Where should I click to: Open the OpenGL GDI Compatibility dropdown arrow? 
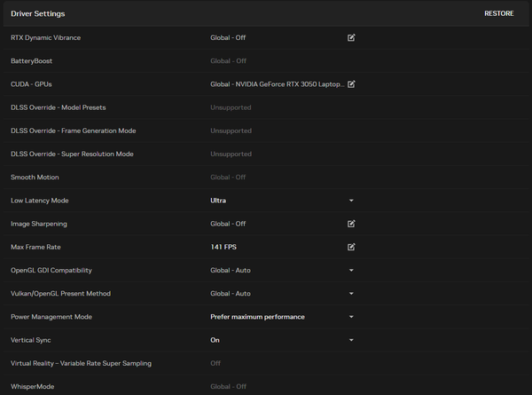click(351, 270)
